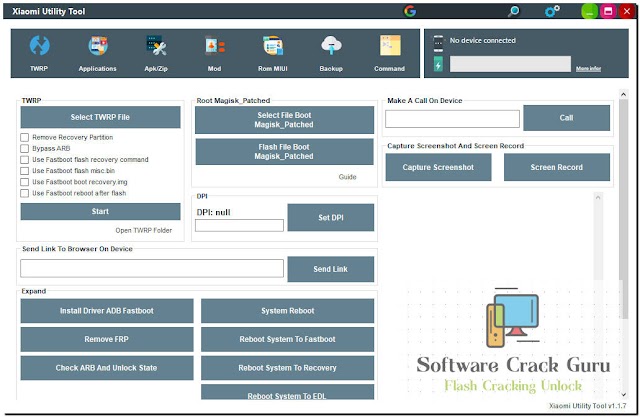640x417 pixels.
Task: Click Reboot System To EDL button
Action: tap(287, 393)
